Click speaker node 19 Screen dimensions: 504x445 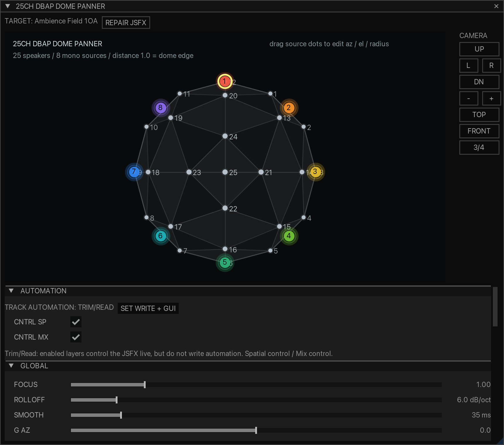tap(171, 118)
